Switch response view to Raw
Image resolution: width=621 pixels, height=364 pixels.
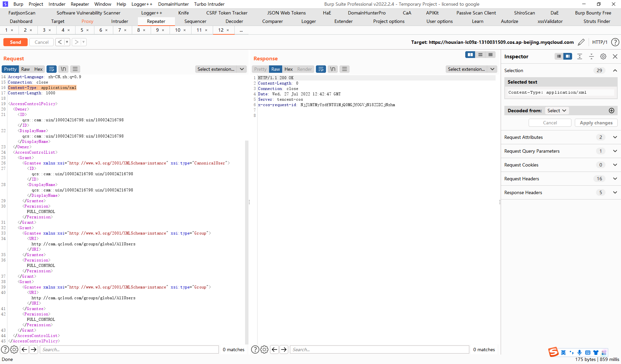(x=275, y=69)
